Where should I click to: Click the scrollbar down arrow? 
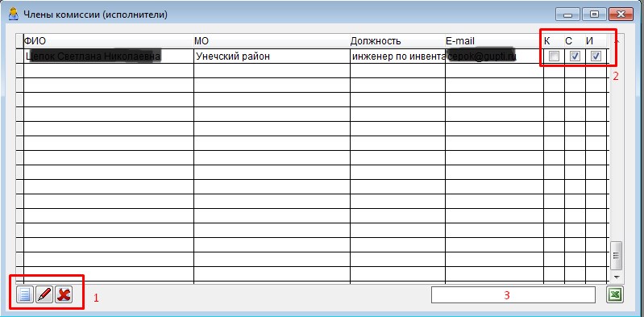pyautogui.click(x=616, y=277)
